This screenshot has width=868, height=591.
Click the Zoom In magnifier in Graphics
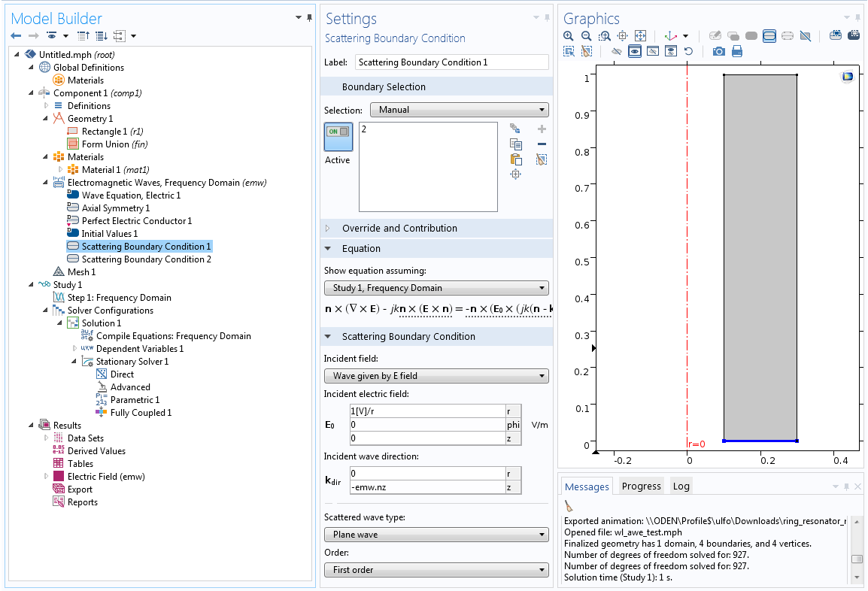coord(569,35)
